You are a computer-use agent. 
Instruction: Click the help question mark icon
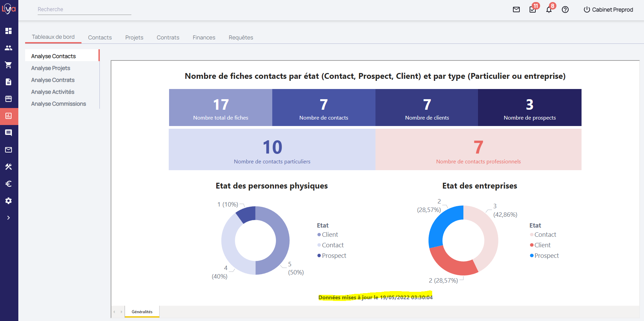[x=565, y=10]
